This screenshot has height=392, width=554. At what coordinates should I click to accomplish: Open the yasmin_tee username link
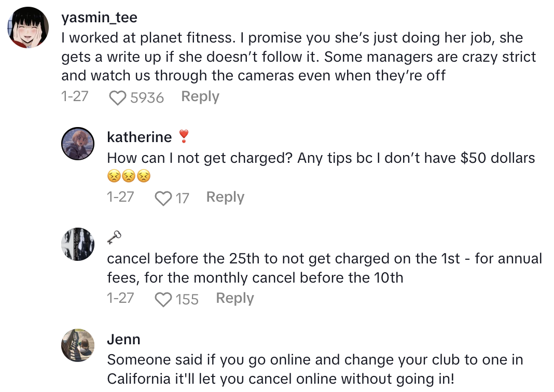click(99, 18)
